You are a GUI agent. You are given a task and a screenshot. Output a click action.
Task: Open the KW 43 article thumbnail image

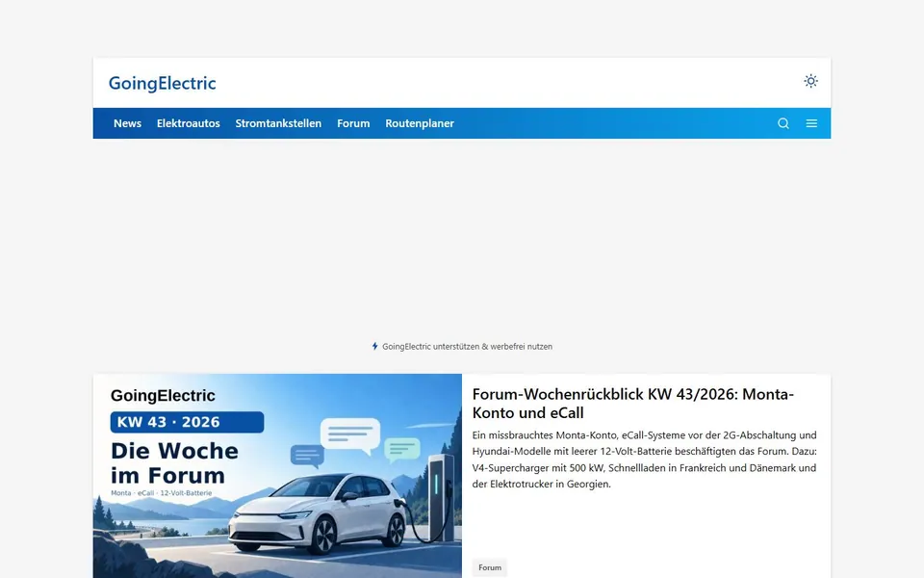pyautogui.click(x=277, y=476)
